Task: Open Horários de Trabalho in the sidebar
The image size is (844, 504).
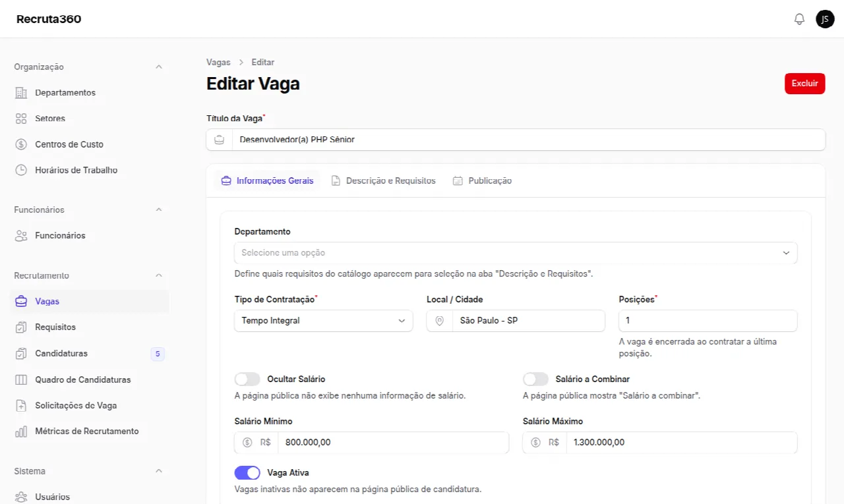Action: click(x=89, y=170)
